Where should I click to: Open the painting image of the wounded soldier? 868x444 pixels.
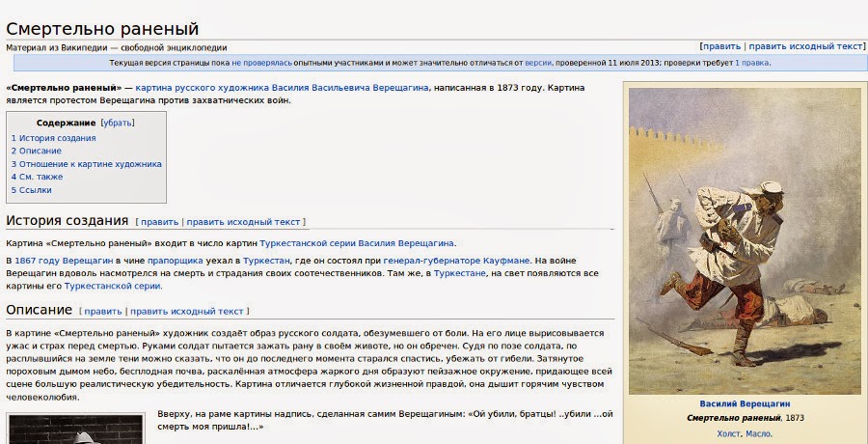point(745,241)
